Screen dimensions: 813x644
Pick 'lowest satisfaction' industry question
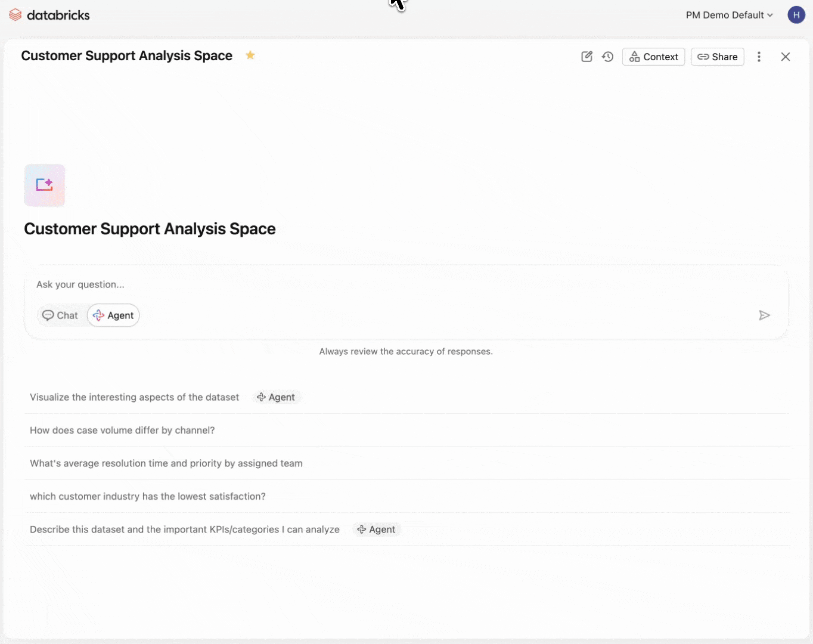[148, 496]
